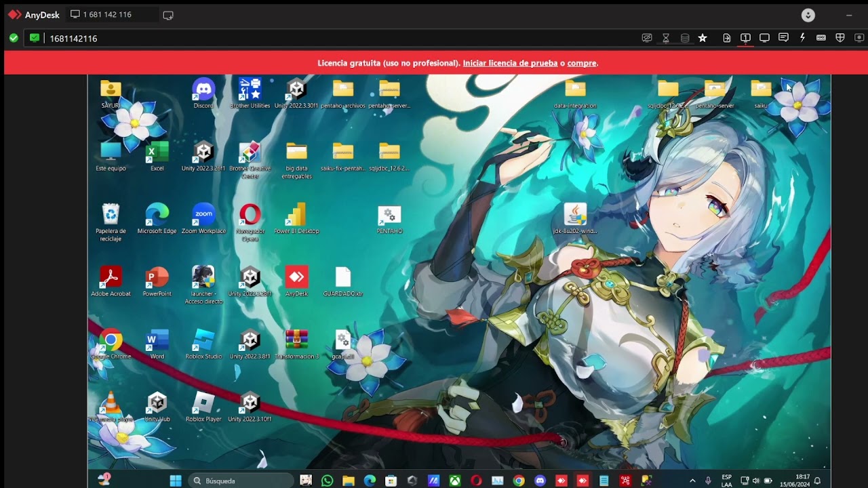Select monitor 1 in the AnyDesk toolbar
868x488 pixels.
point(745,38)
